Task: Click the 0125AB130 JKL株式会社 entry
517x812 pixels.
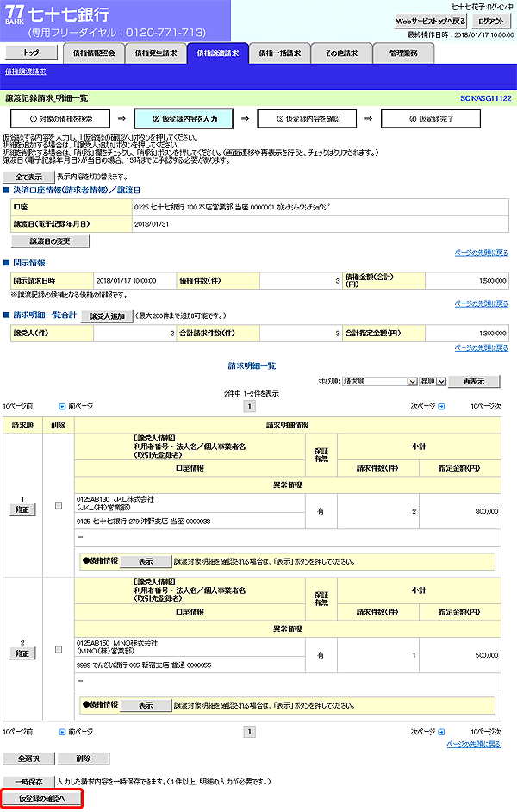Action: (x=115, y=499)
